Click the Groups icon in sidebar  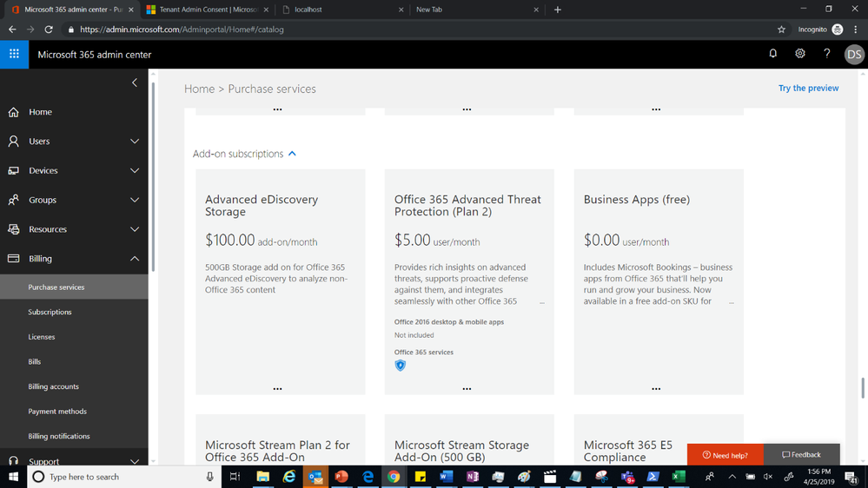(x=14, y=200)
